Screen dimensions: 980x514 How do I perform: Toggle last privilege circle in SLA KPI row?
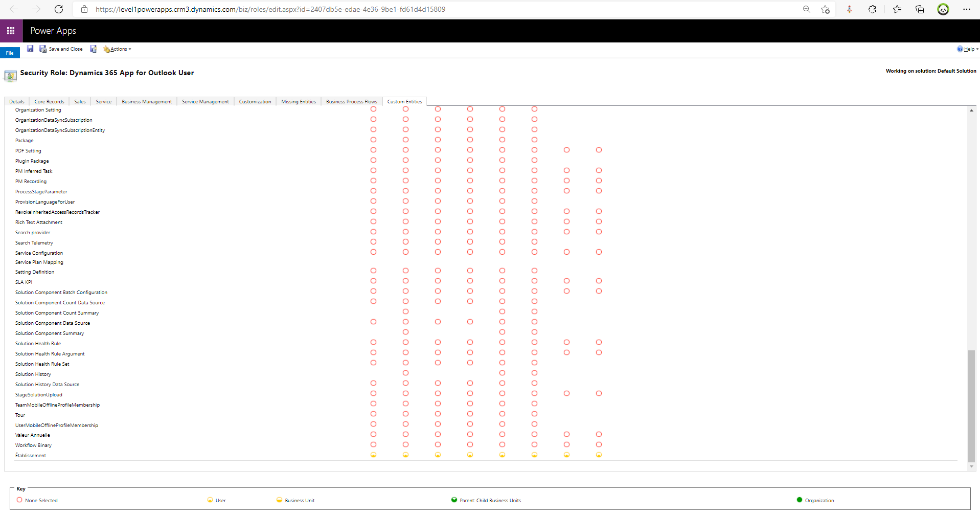point(599,281)
